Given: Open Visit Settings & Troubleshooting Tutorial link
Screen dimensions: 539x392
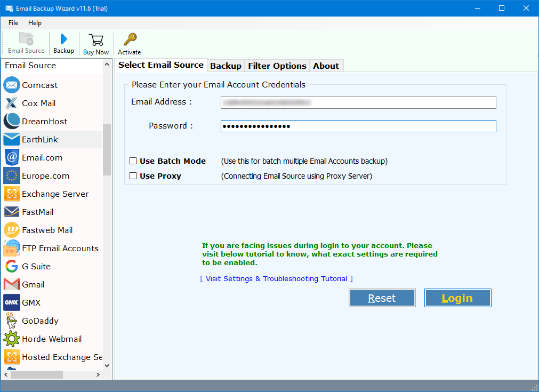Looking at the screenshot, I should point(276,278).
